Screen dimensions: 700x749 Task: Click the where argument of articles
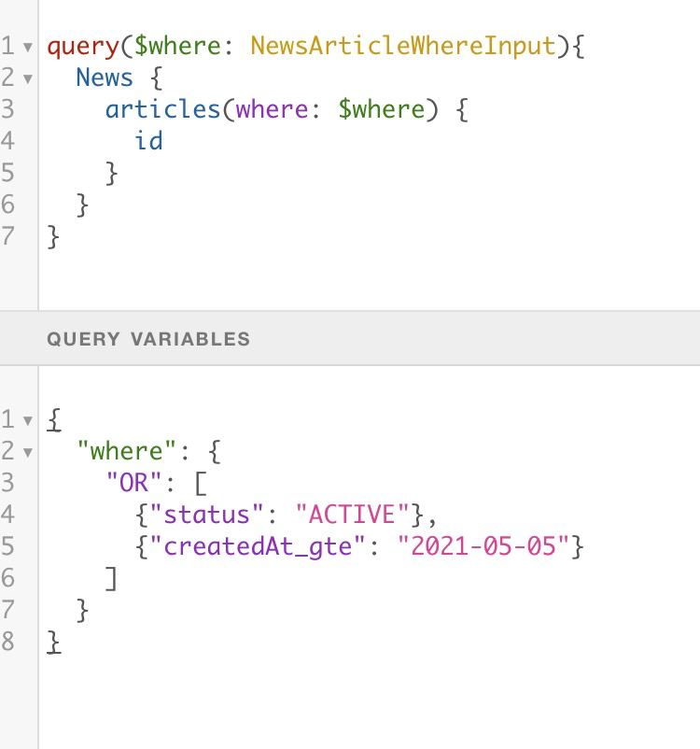point(273,109)
